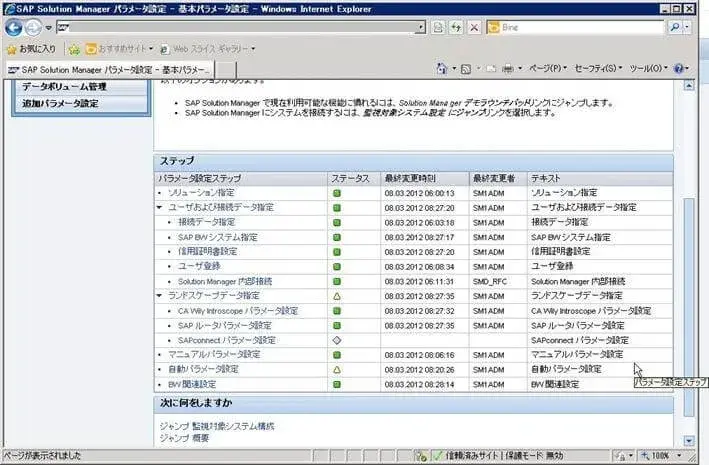Click the search magnifier button
The image size is (709, 465).
(675, 28)
